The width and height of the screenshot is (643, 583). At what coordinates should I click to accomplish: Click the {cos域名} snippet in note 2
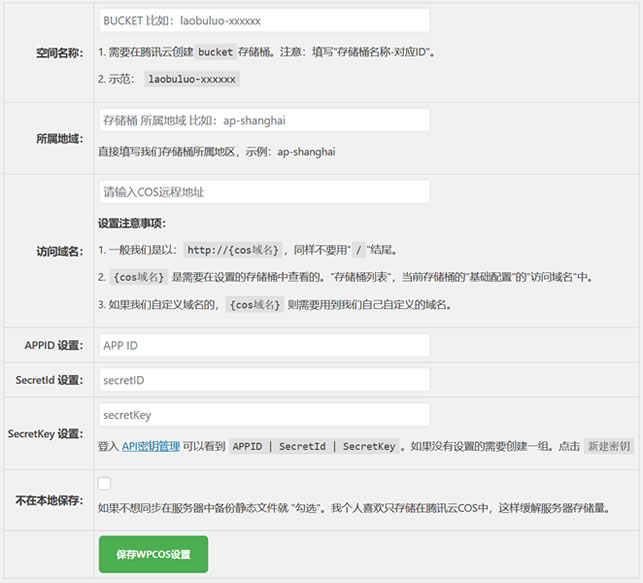pos(139,277)
